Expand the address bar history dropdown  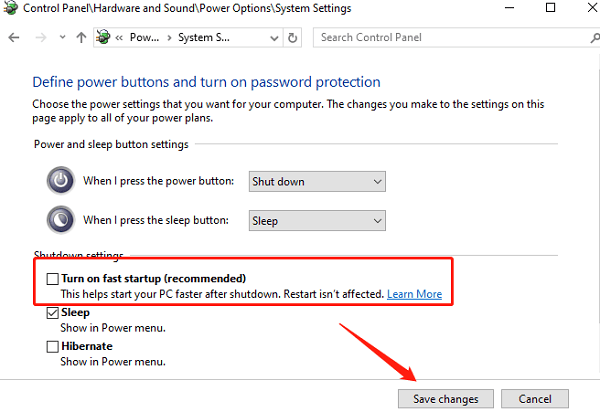[274, 38]
